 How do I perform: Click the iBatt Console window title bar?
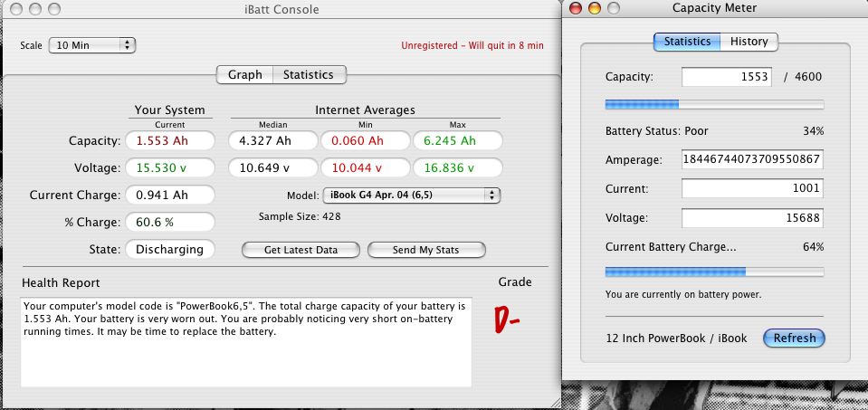[282, 9]
